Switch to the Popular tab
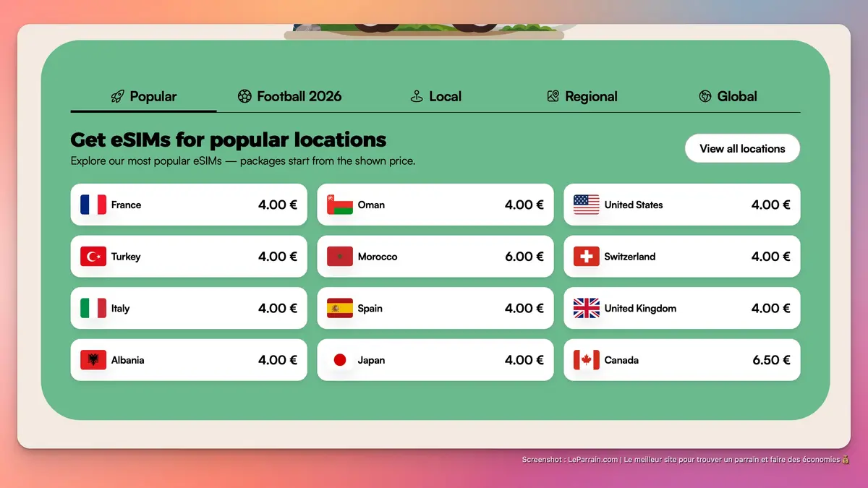 (x=143, y=96)
